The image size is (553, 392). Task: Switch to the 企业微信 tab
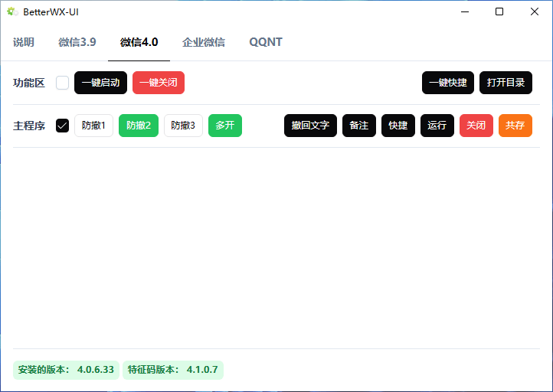point(203,42)
